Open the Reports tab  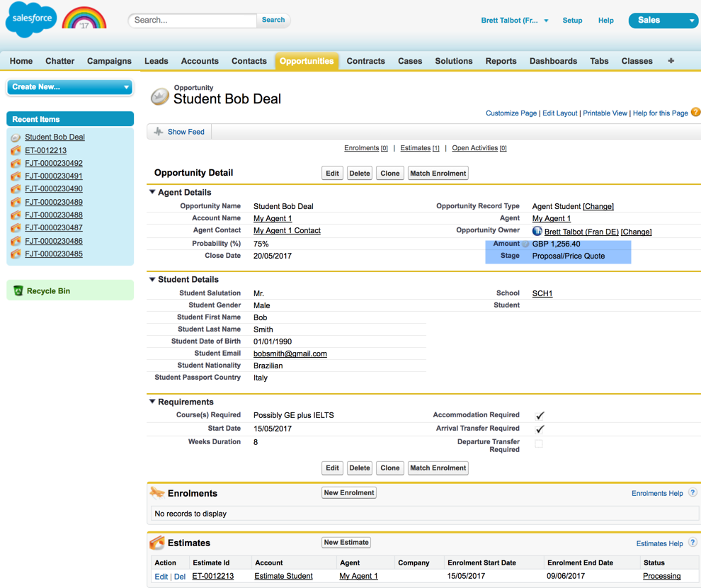point(501,61)
